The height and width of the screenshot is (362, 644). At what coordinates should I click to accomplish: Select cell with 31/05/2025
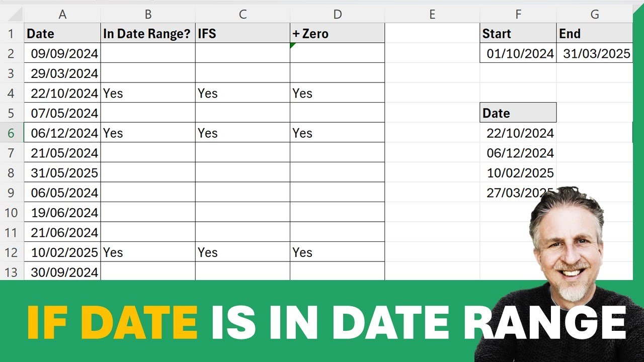click(62, 173)
